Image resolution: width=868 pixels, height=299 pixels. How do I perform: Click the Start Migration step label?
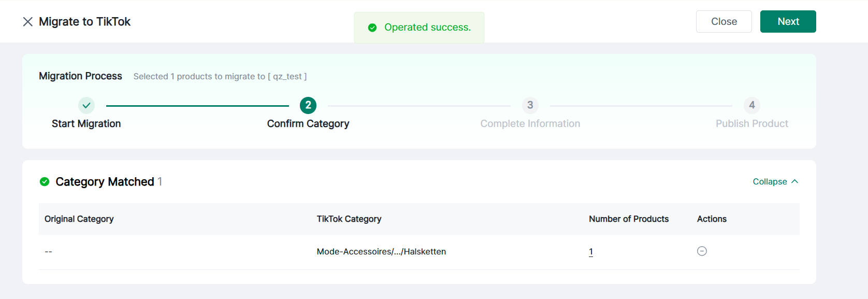pyautogui.click(x=86, y=124)
